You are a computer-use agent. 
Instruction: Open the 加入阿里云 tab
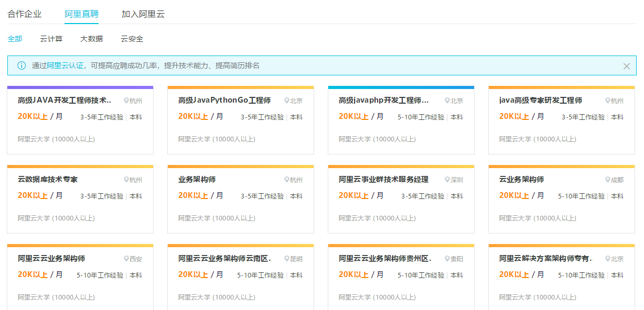(143, 14)
